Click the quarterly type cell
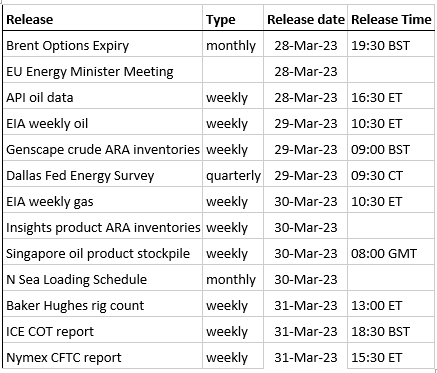Image resolution: width=437 pixels, height=373 pixels. click(x=233, y=175)
